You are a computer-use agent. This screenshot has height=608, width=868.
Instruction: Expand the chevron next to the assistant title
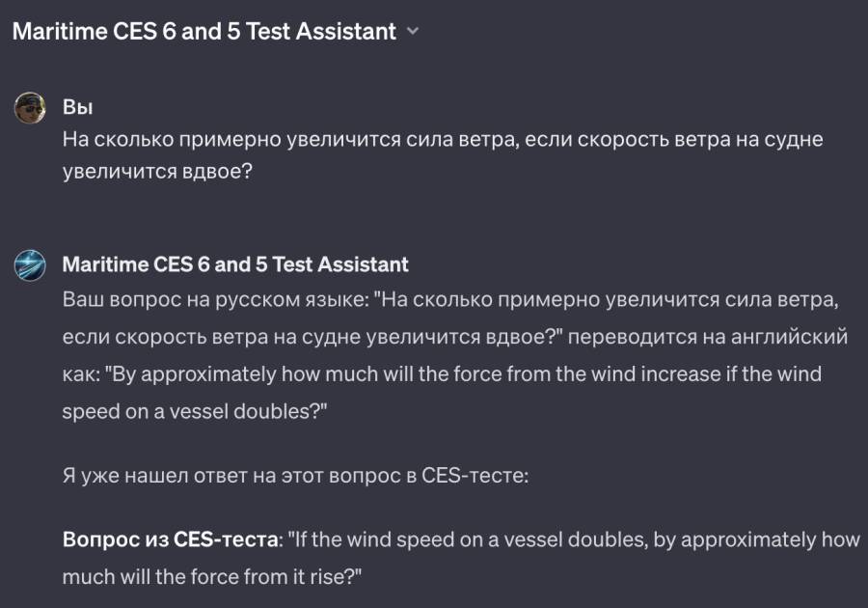[415, 31]
